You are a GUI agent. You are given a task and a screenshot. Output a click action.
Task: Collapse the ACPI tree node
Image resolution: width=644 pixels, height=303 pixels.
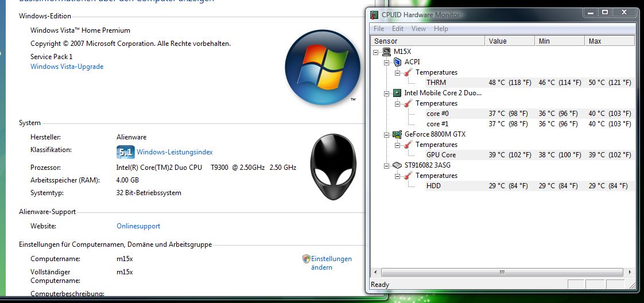click(386, 63)
